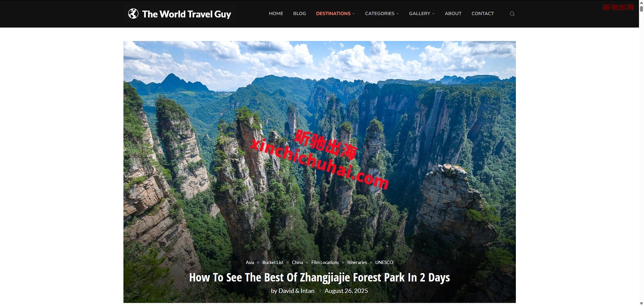Viewport: 644px width, 306px height.
Task: Click the scrollbar down arrow
Action: pyautogui.click(x=641, y=303)
